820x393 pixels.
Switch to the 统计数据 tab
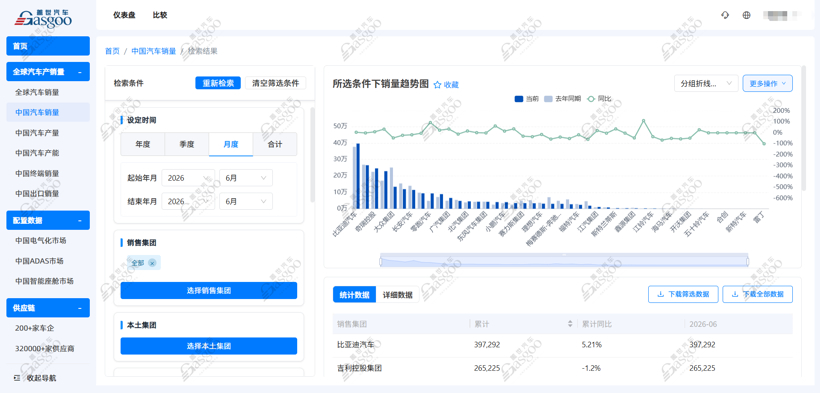click(x=355, y=295)
